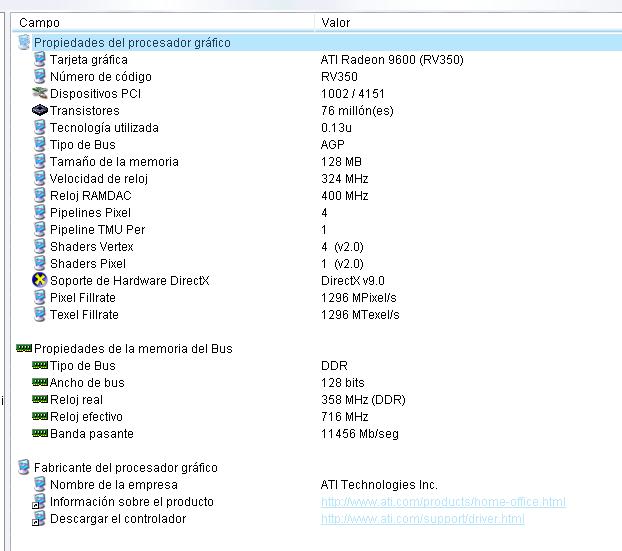This screenshot has height=551, width=622.
Task: Click the icon of Fabricante del procesador gráfico
Action: [x=24, y=467]
